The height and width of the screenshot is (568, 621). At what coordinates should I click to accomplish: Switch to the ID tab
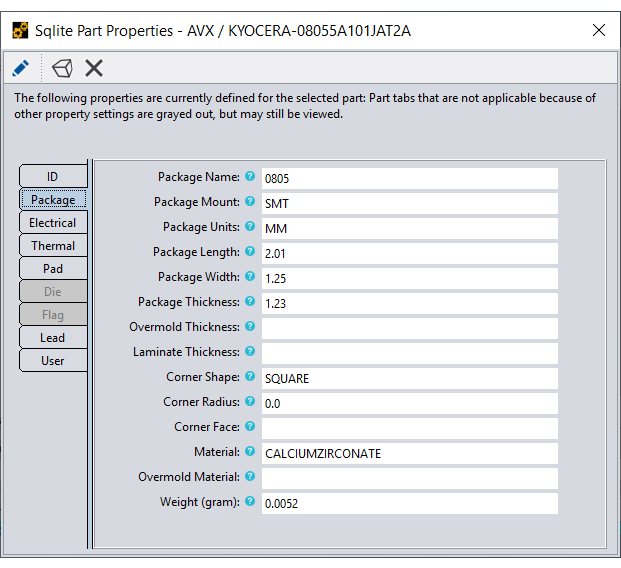pyautogui.click(x=53, y=177)
